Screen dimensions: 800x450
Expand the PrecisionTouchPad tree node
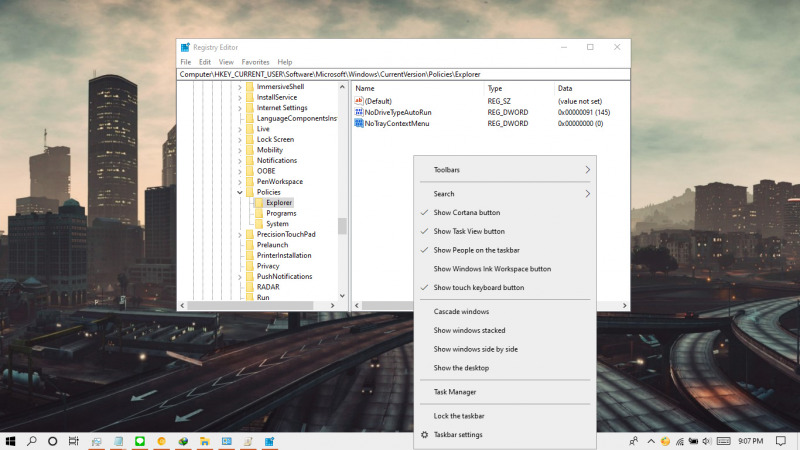point(240,235)
